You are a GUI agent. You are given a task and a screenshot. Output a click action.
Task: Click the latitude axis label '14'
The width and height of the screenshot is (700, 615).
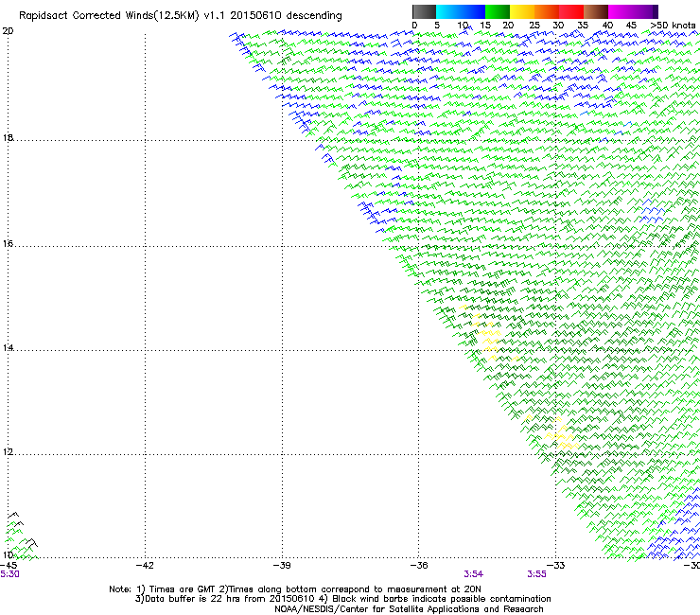coord(8,347)
